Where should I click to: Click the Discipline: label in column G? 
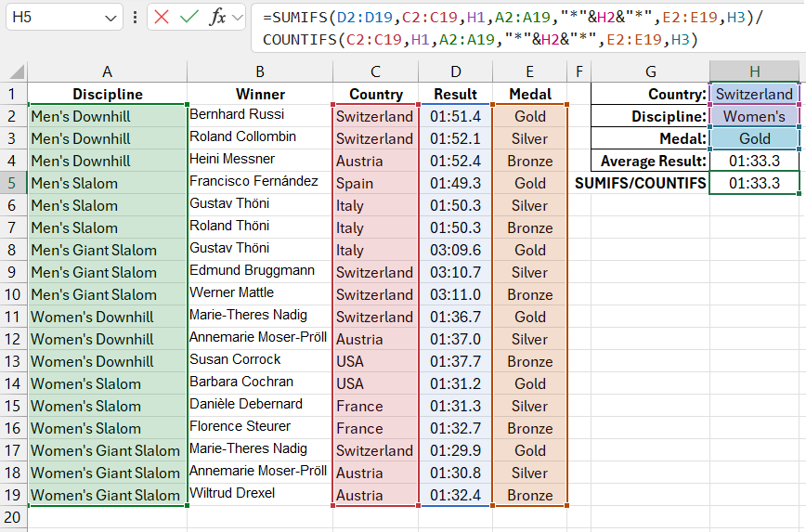(651, 116)
